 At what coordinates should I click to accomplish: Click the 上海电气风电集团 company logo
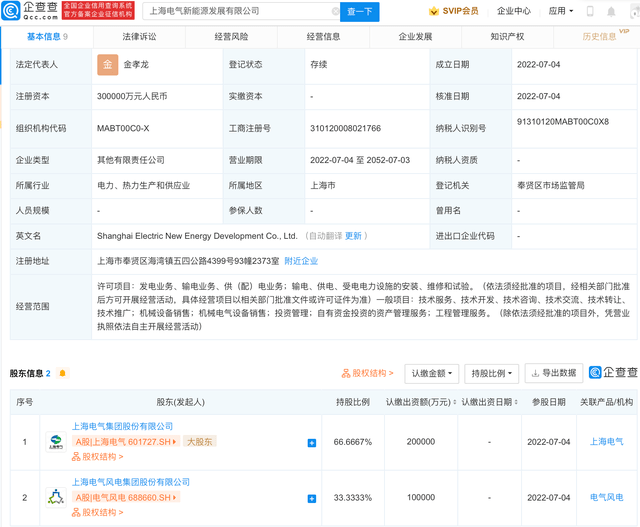56,498
